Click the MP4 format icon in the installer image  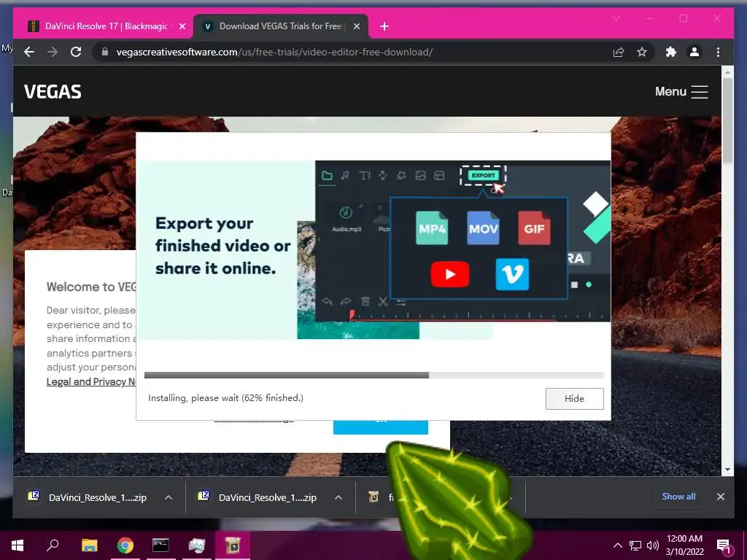(432, 228)
